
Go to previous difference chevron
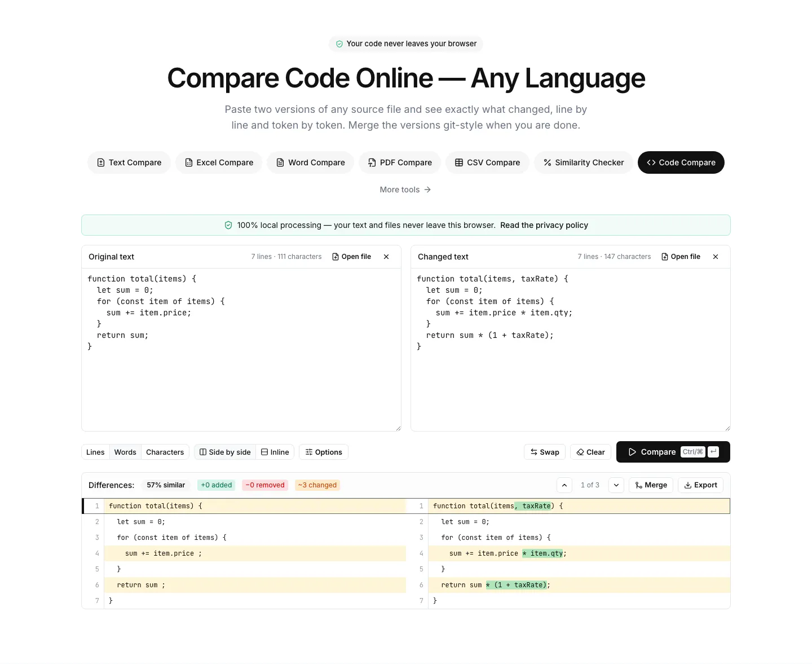564,485
